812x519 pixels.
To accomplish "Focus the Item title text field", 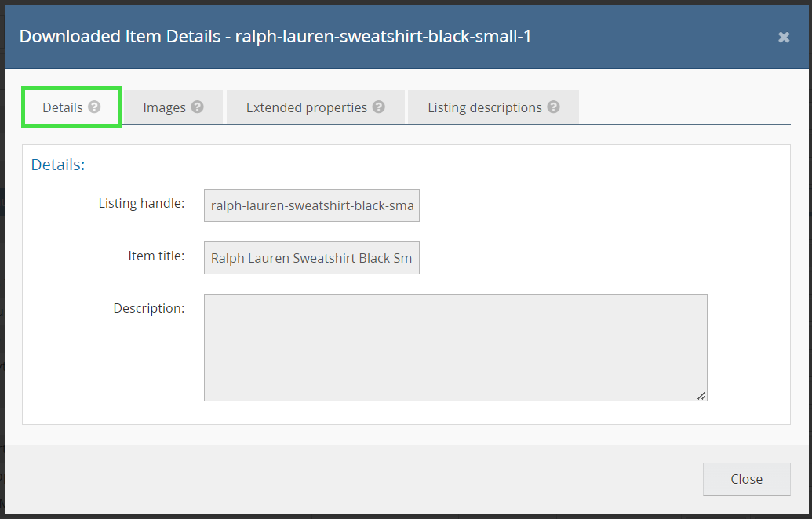I will (x=311, y=258).
